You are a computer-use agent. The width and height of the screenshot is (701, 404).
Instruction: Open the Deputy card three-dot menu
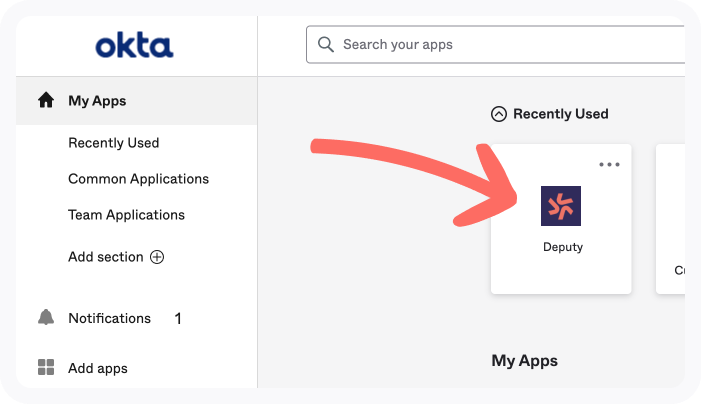coord(609,164)
